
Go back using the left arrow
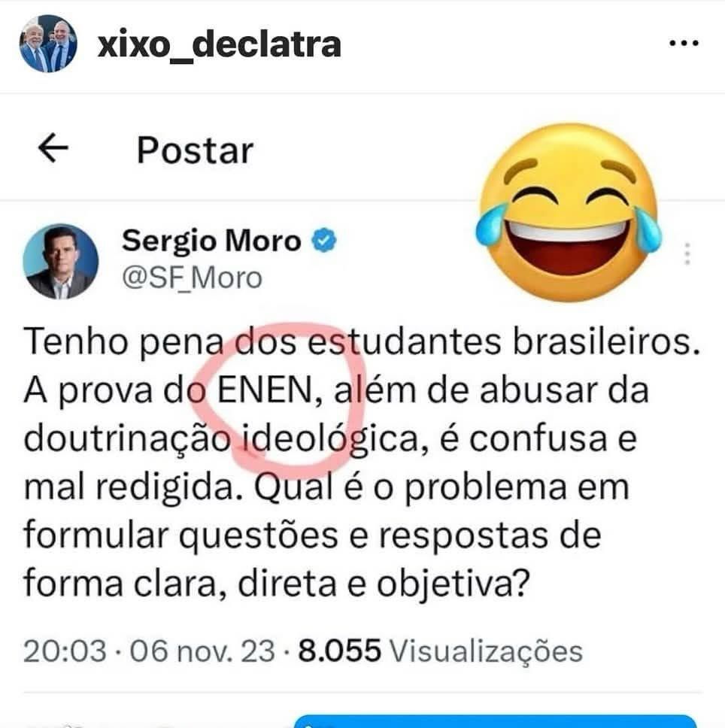(53, 148)
